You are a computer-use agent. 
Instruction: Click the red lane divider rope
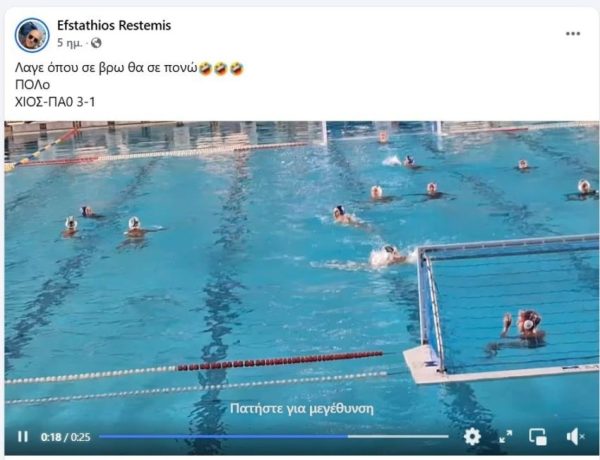click(279, 361)
